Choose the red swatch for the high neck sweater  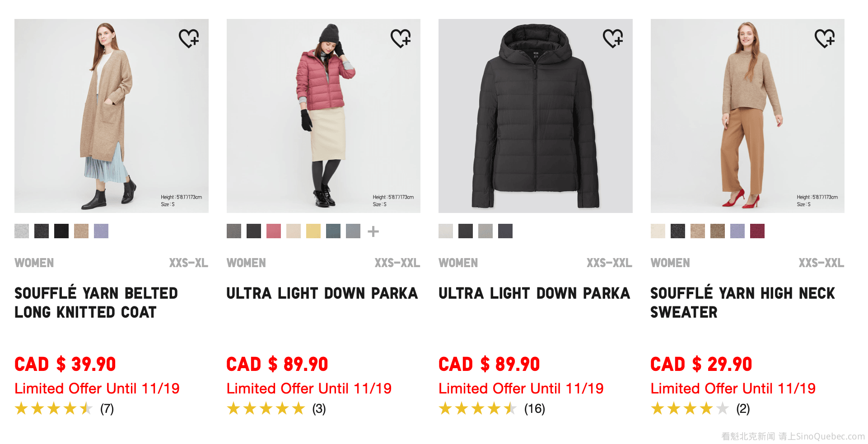pyautogui.click(x=757, y=231)
